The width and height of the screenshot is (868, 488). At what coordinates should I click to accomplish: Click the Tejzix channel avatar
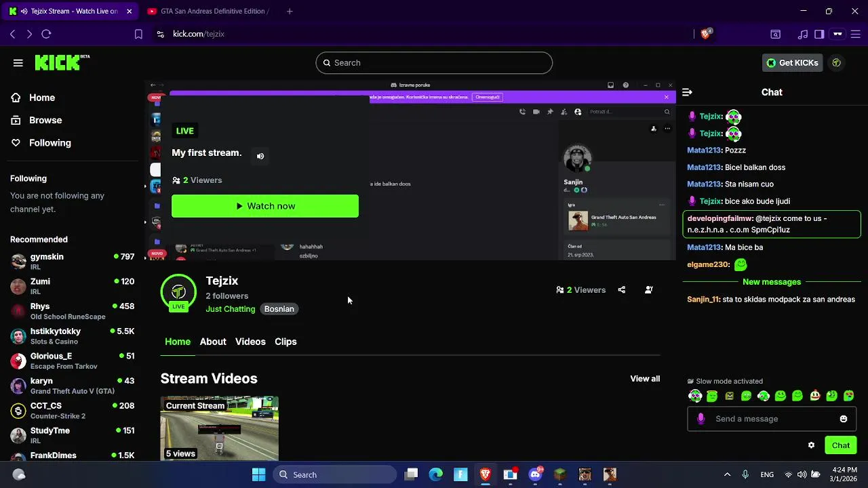pos(178,291)
